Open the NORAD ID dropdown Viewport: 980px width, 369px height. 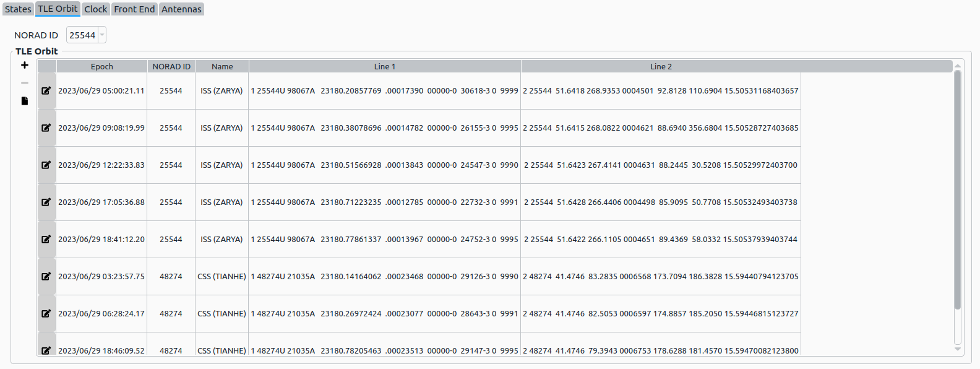pos(102,35)
